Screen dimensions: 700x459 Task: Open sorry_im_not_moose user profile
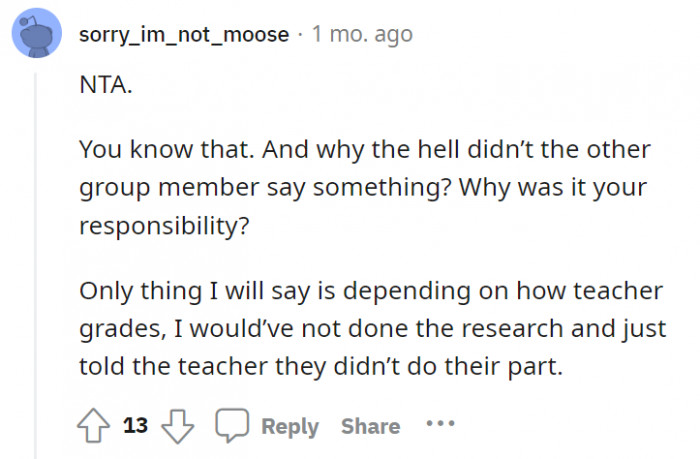pos(183,35)
